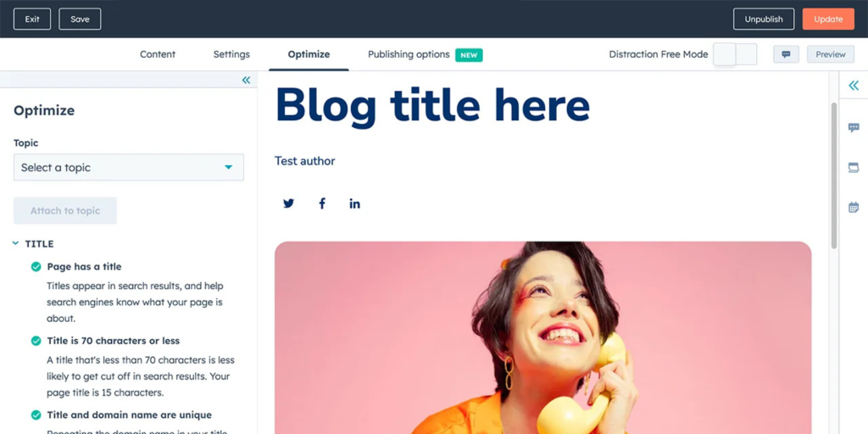868x434 pixels.
Task: Click the orange Update button
Action: [x=828, y=19]
